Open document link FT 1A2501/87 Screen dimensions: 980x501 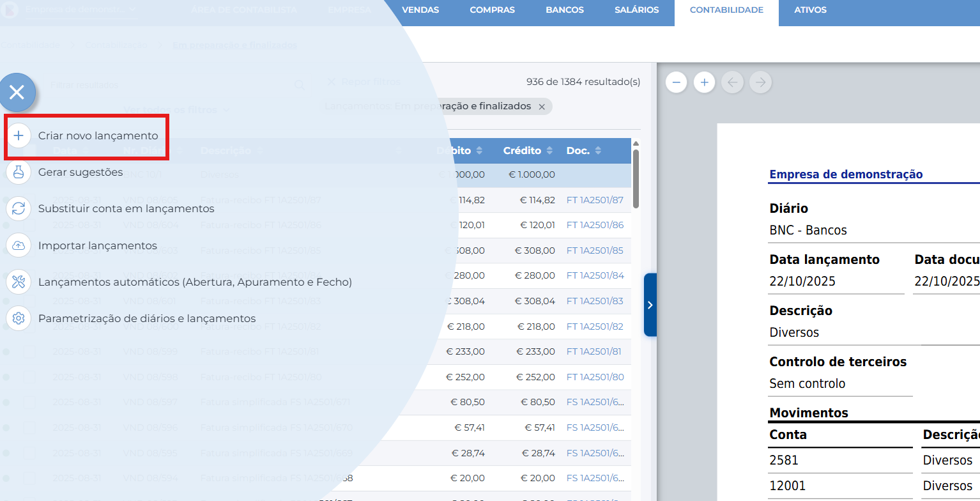594,200
